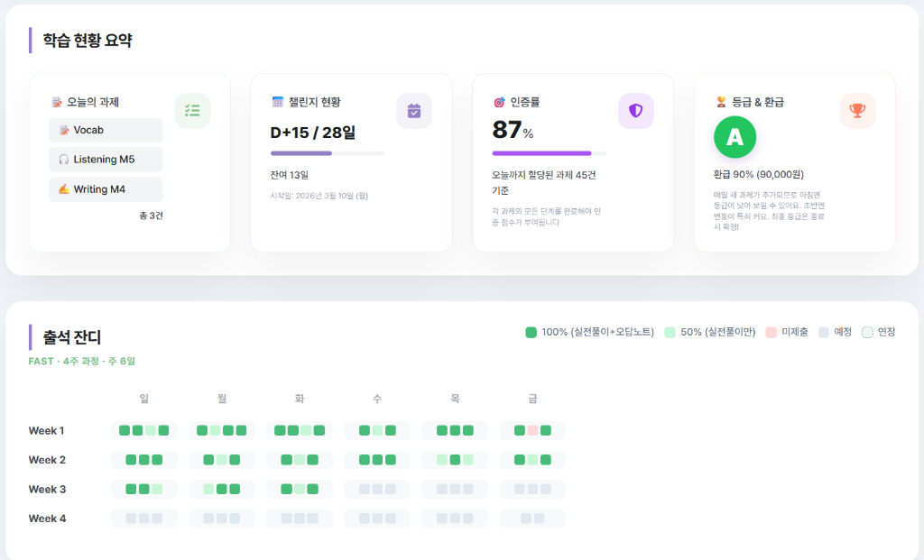Click the pink 미제출 legend swatch
The height and width of the screenshot is (560, 924).
771,332
